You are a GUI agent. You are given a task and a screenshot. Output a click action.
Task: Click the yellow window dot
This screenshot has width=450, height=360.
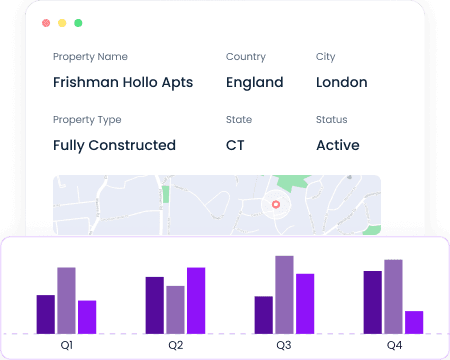62,23
